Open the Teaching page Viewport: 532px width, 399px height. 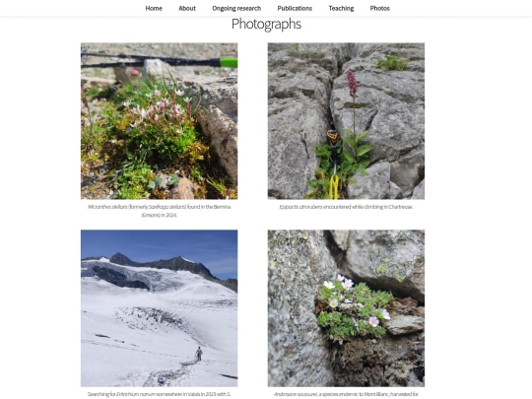[341, 9]
